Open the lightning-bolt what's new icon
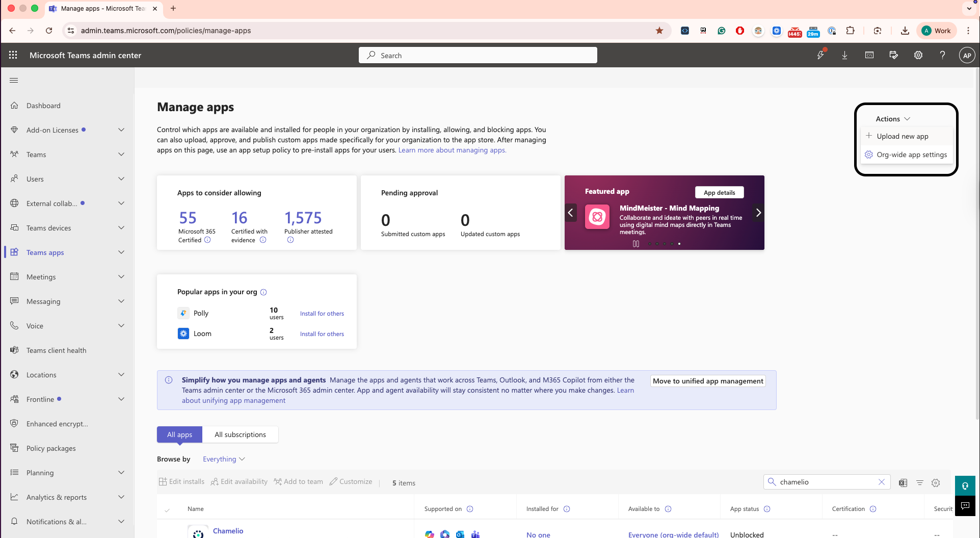 820,55
